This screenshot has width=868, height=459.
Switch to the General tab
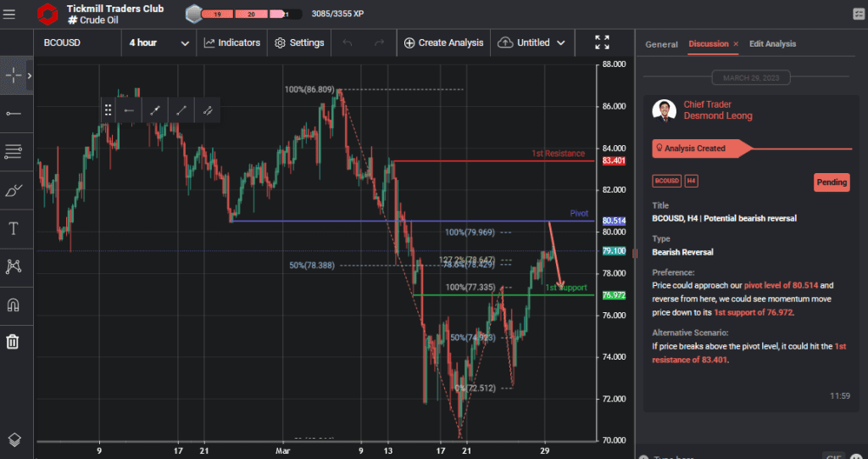point(661,44)
